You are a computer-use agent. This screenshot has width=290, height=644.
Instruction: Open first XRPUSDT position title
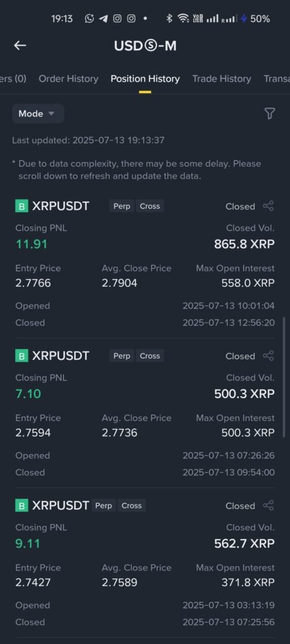point(60,206)
